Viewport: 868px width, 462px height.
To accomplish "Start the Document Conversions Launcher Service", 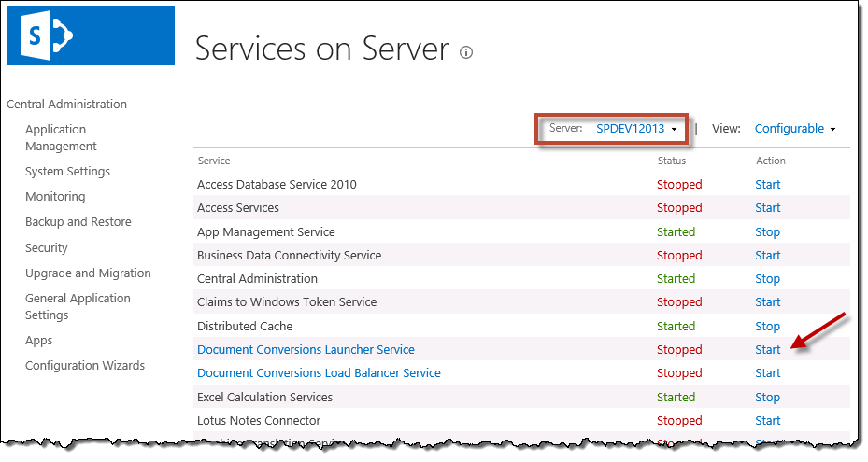I will click(x=767, y=350).
